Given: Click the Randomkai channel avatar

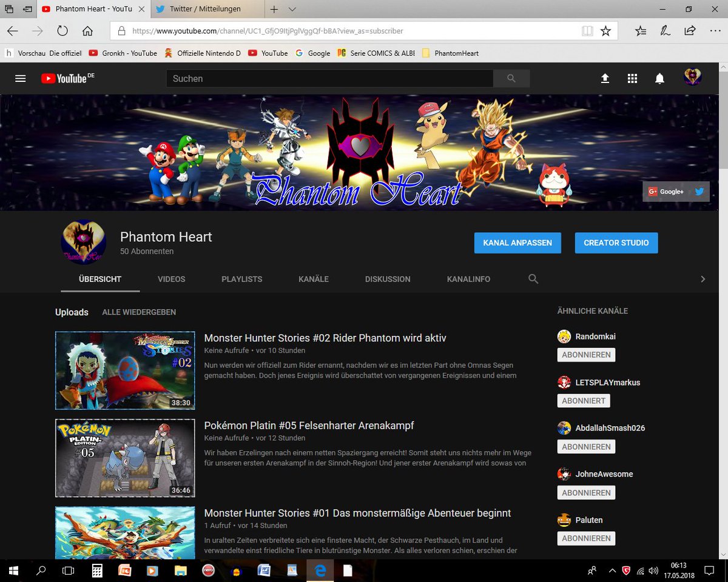Looking at the screenshot, I should (x=564, y=336).
